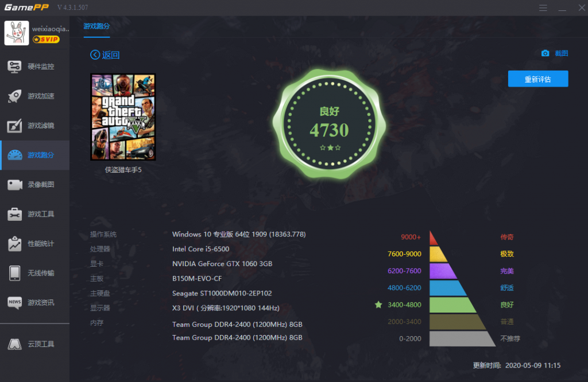Click the X3 DVI monitor text
Viewport: 588px width, 382px height.
click(x=226, y=308)
